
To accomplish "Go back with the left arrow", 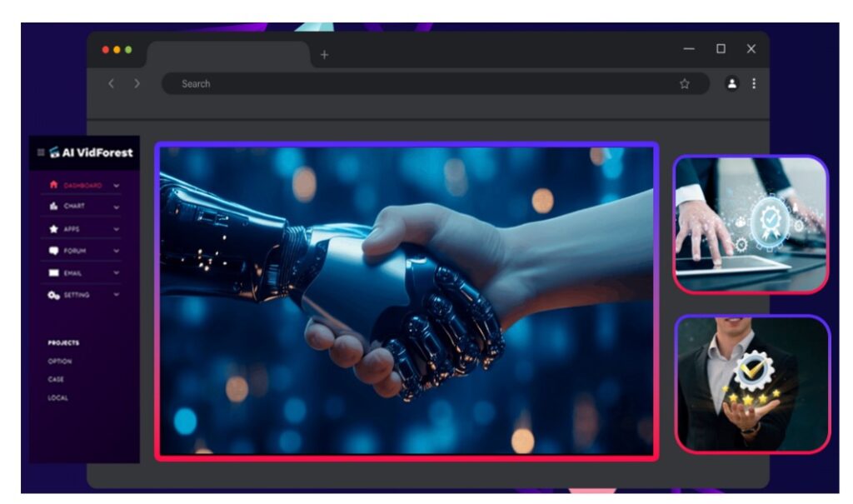I will coord(112,83).
